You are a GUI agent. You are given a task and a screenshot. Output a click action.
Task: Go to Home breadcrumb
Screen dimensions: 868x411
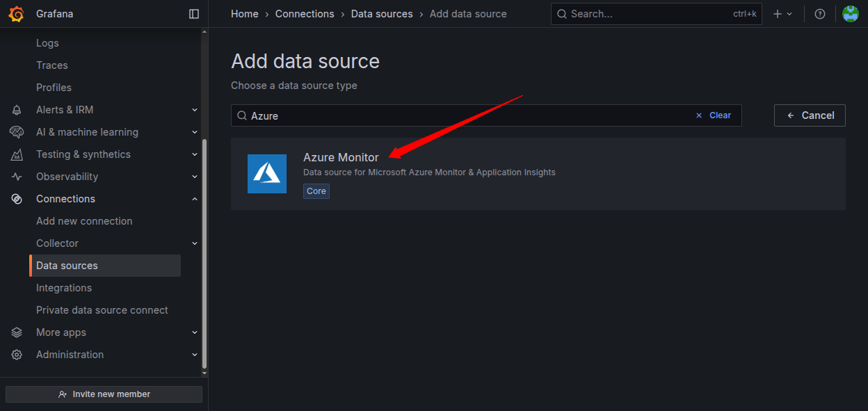[245, 14]
